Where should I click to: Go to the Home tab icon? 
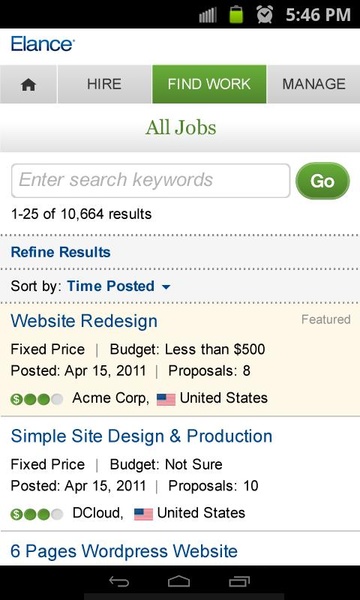point(28,84)
